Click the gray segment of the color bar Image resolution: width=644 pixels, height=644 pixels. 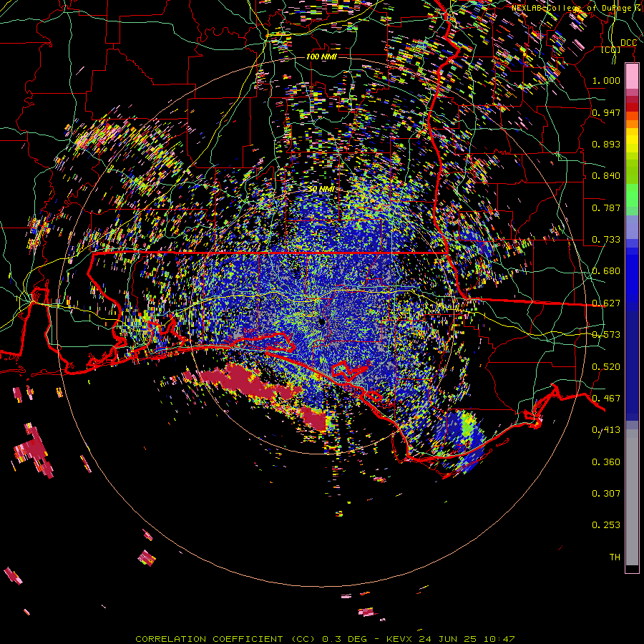(x=632, y=497)
